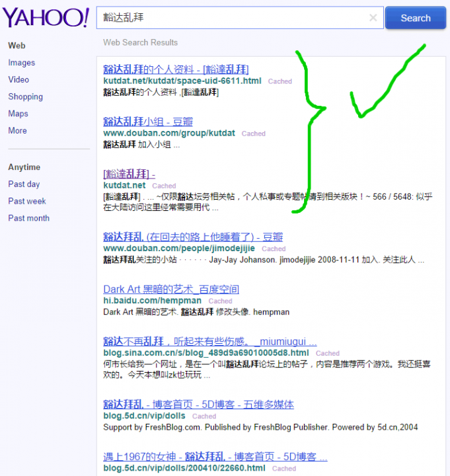Select the Web search category
Screen dimensions: 450x476
[x=17, y=46]
